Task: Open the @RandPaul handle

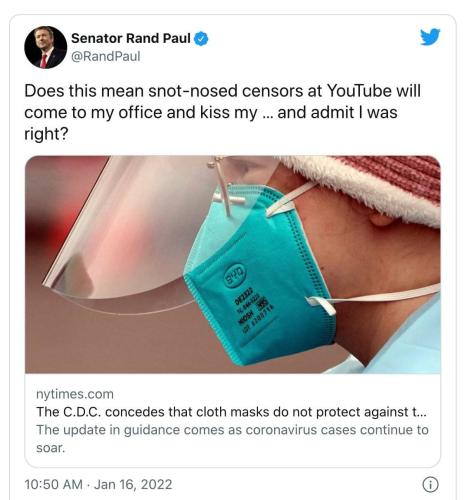Action: [x=106, y=56]
